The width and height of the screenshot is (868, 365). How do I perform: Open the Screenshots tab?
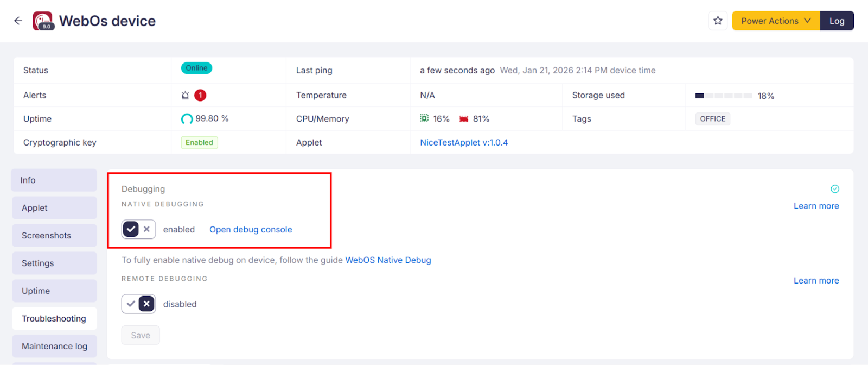pos(54,235)
